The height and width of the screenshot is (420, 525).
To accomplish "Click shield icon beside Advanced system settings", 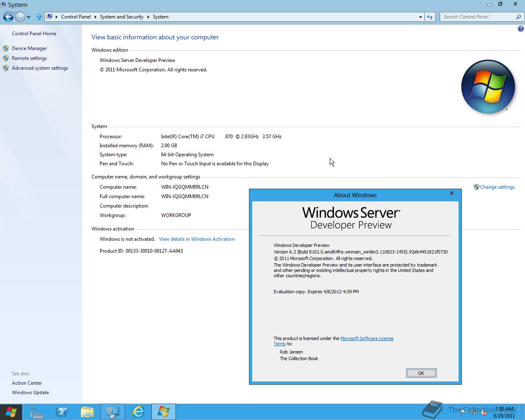I will click(6, 68).
